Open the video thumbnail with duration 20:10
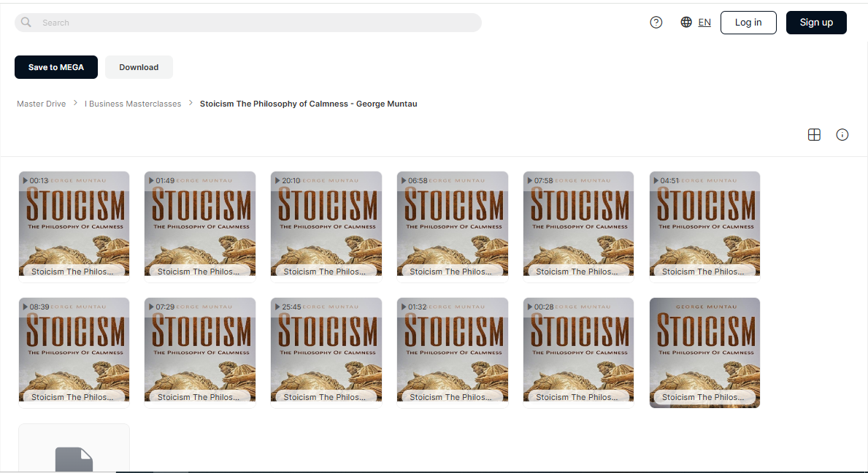868x473 pixels. pos(326,227)
